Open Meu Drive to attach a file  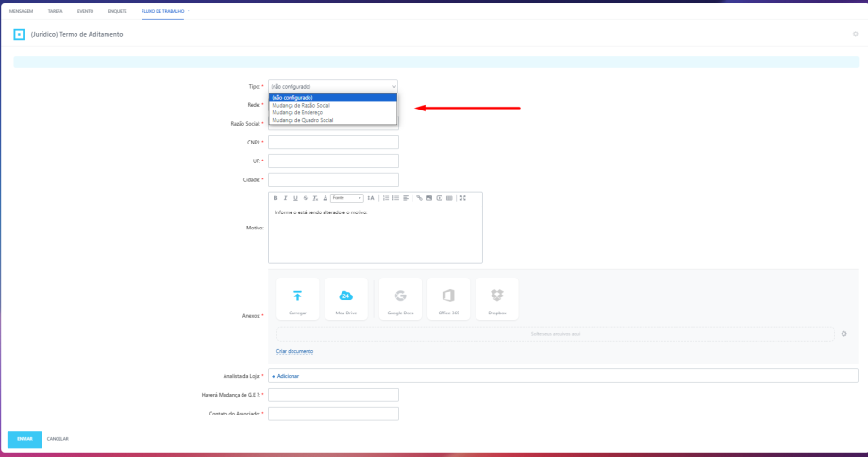click(345, 297)
